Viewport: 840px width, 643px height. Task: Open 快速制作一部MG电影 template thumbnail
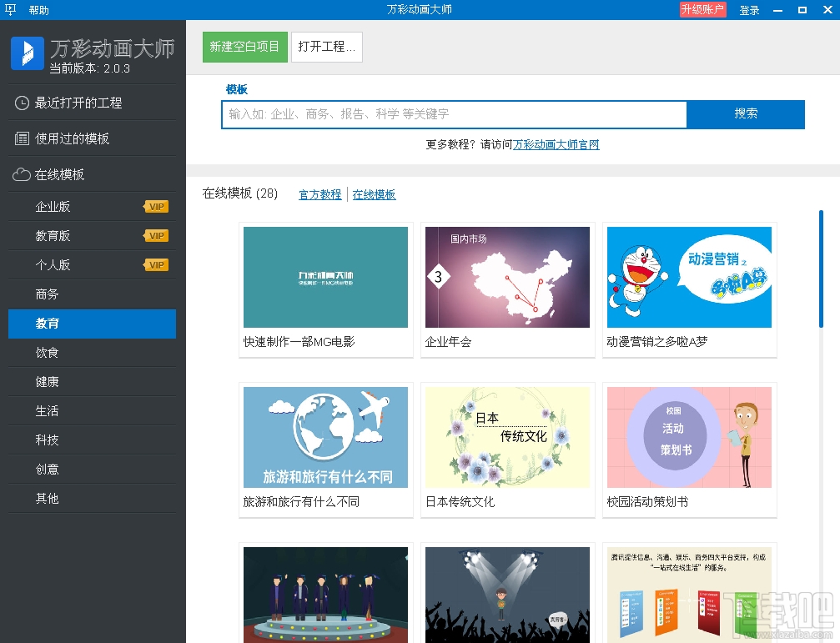[325, 277]
